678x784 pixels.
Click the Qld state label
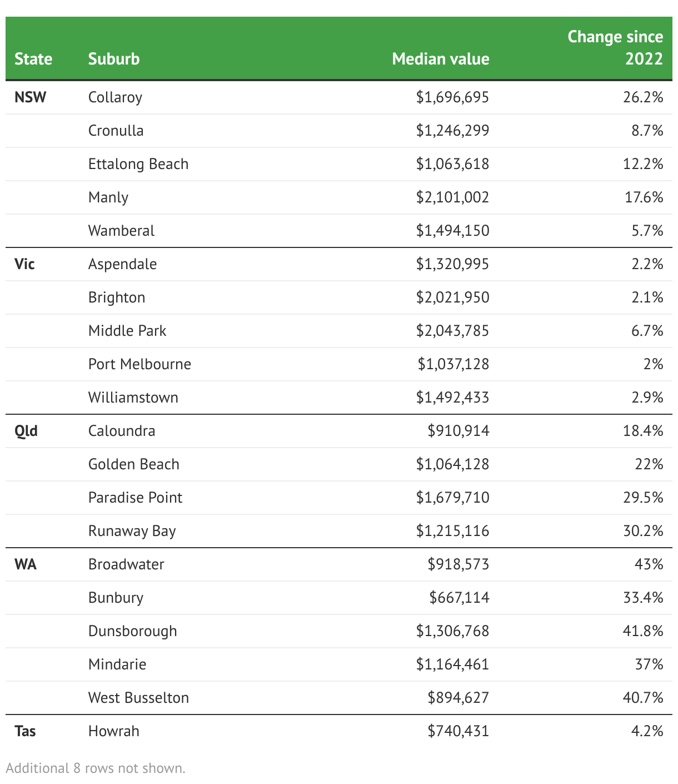[x=26, y=431]
